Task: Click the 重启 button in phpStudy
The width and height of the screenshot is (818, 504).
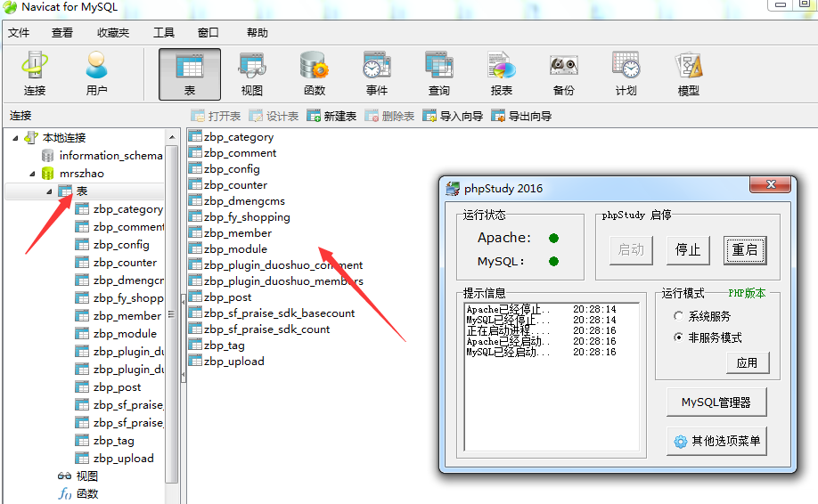Action: [x=745, y=250]
